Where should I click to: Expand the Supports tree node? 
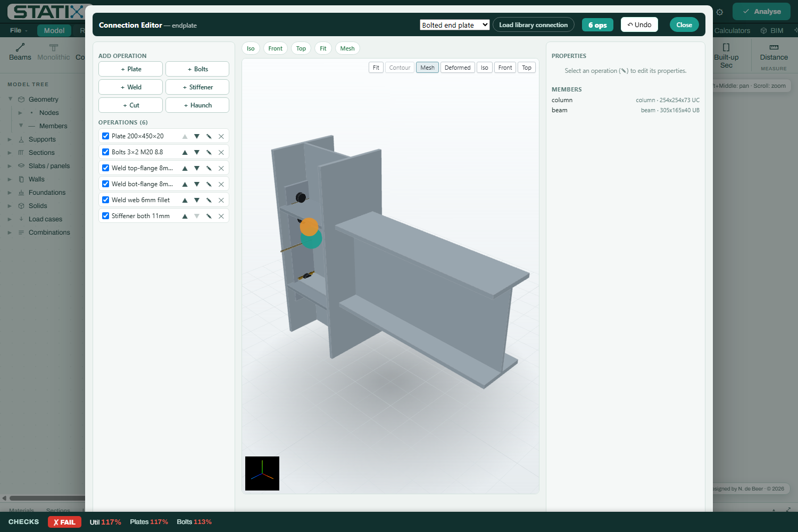point(10,139)
